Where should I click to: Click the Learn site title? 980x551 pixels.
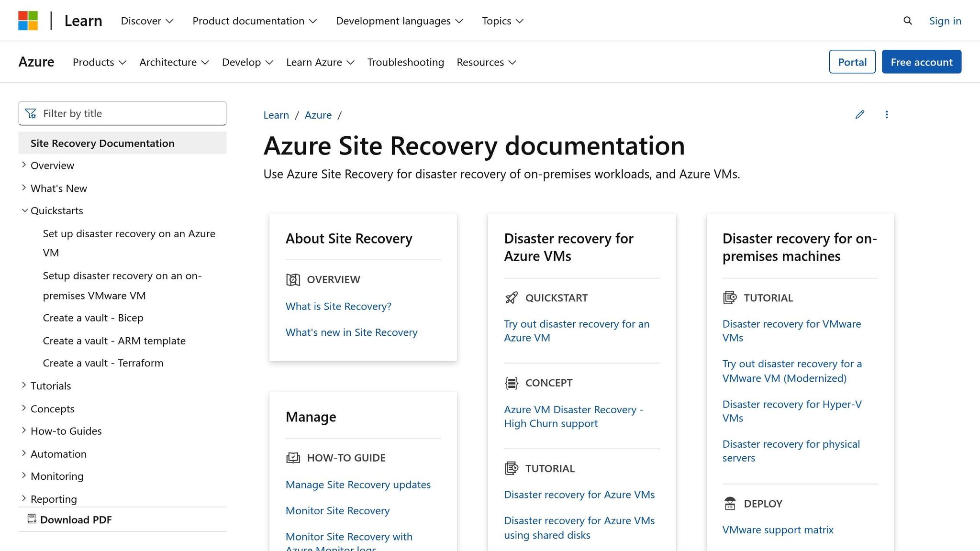coord(83,21)
